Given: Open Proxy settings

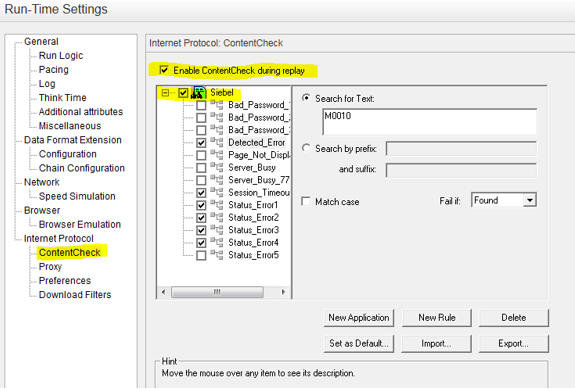Looking at the screenshot, I should [x=50, y=266].
